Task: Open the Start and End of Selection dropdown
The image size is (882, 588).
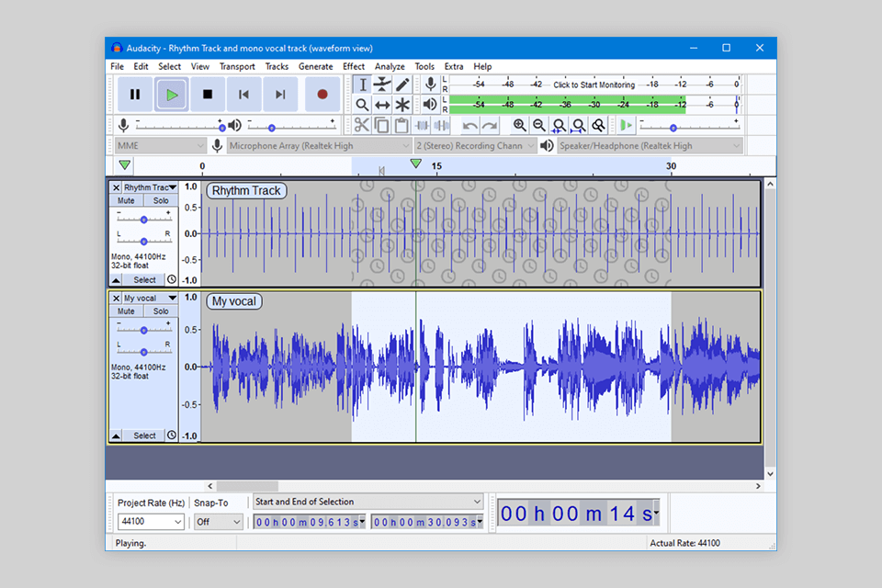Action: pos(367,502)
